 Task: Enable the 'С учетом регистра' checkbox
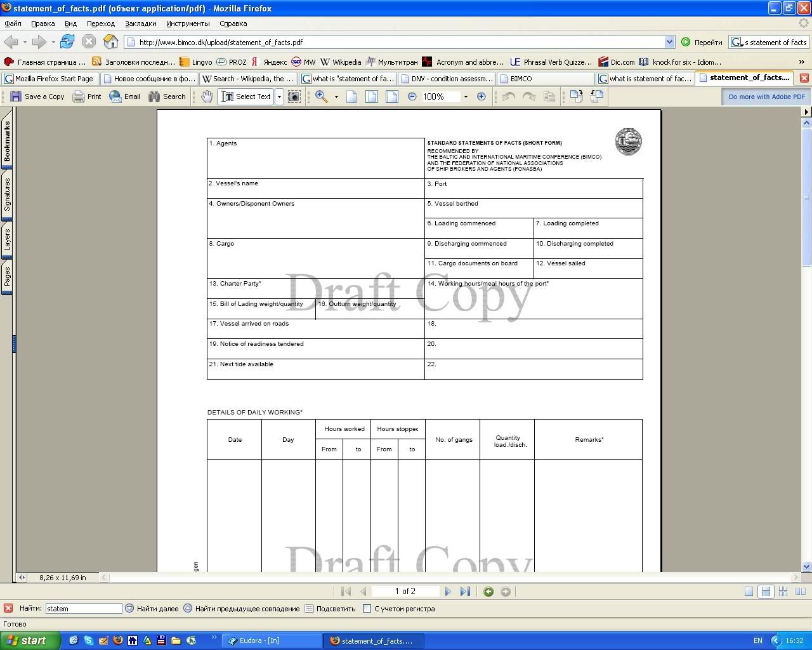pyautogui.click(x=367, y=609)
